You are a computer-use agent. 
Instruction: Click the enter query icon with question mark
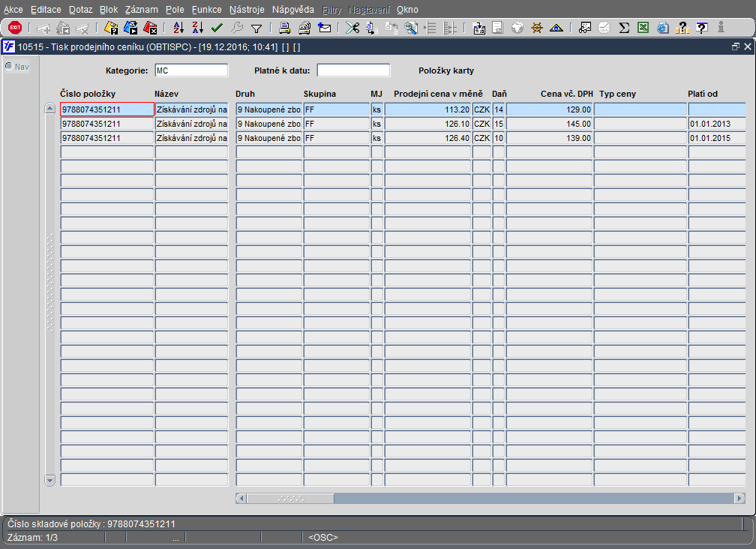[111, 28]
